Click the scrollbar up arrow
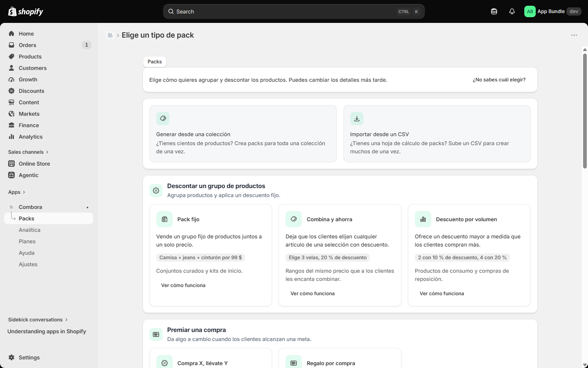Viewport: 588px width, 368px height. tap(585, 50)
